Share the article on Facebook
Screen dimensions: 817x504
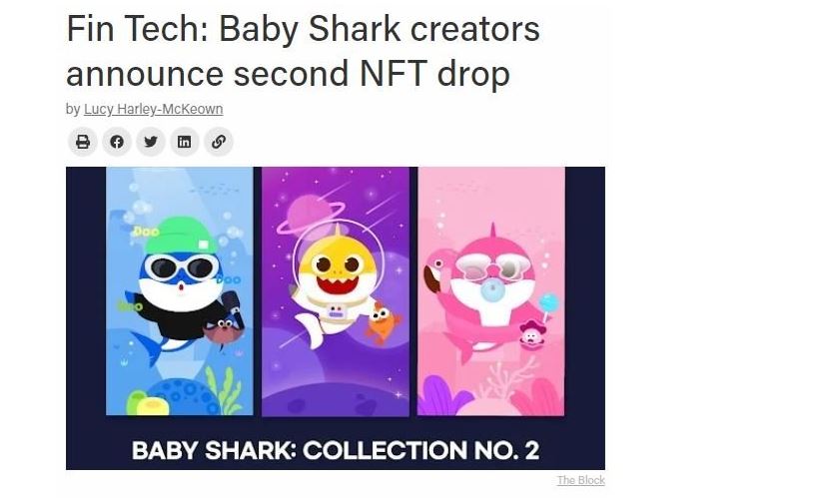(x=117, y=142)
